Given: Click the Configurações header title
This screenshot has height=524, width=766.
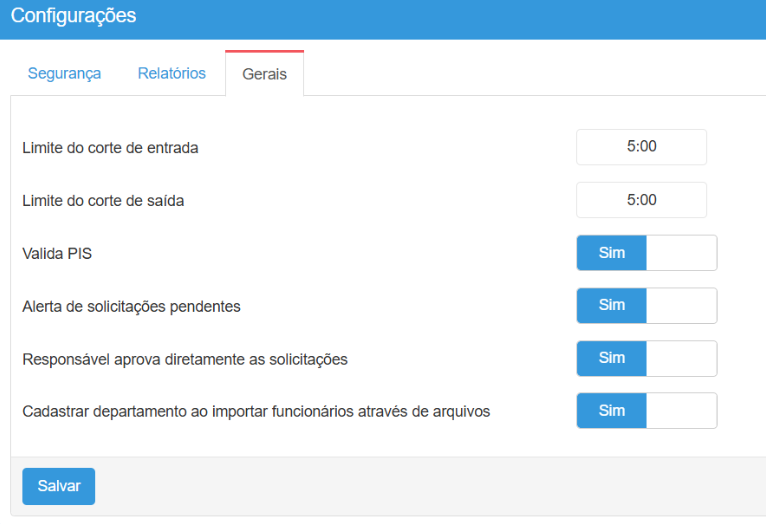Looking at the screenshot, I should point(73,17).
